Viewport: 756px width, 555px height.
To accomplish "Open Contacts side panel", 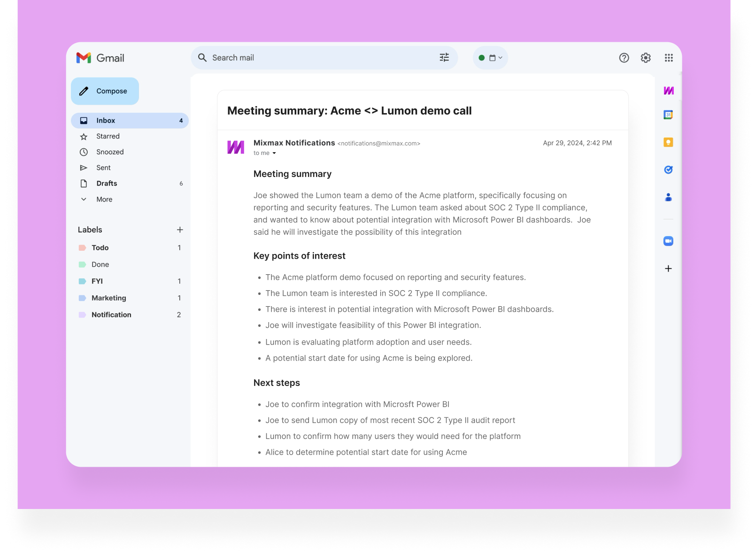I will [668, 198].
